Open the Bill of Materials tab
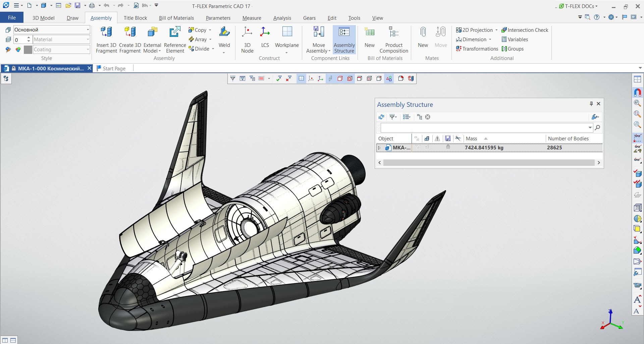The height and width of the screenshot is (344, 644). coord(176,18)
